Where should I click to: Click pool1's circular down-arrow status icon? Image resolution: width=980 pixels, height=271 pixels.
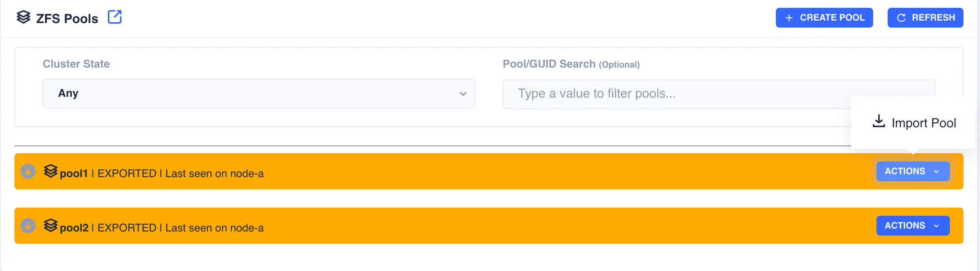pos(28,171)
